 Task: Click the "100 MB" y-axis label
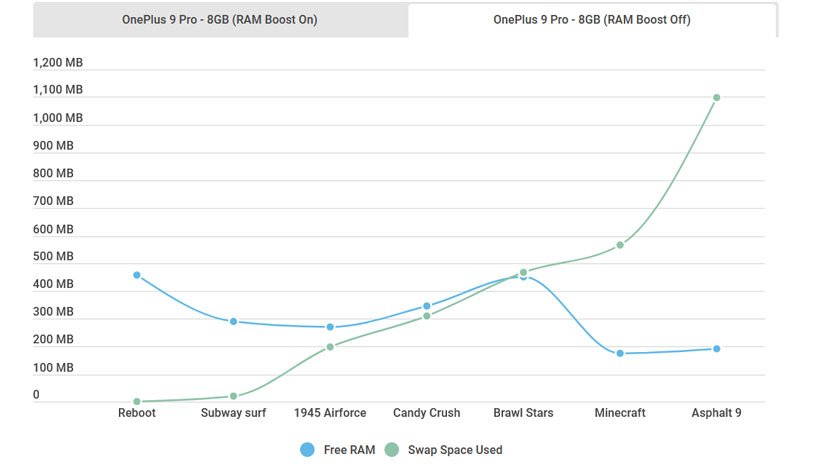[53, 367]
